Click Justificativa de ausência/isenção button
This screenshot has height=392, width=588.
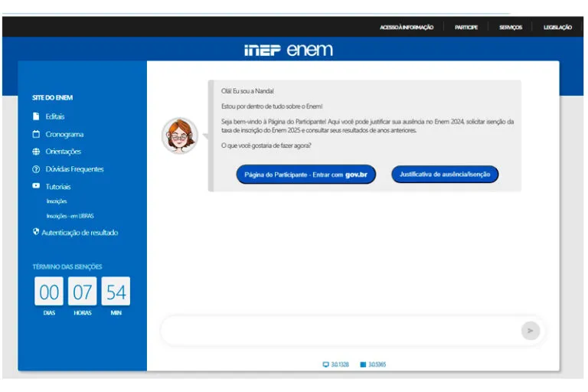pyautogui.click(x=445, y=174)
